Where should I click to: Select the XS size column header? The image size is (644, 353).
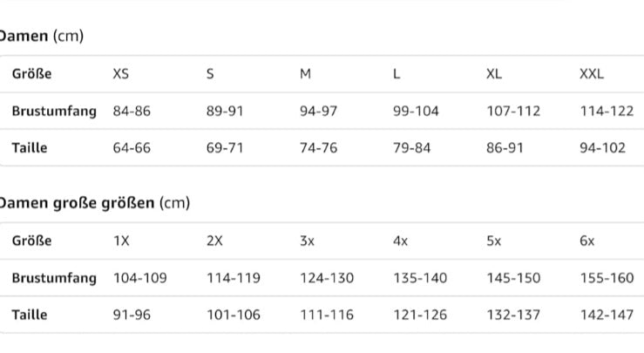(x=121, y=74)
